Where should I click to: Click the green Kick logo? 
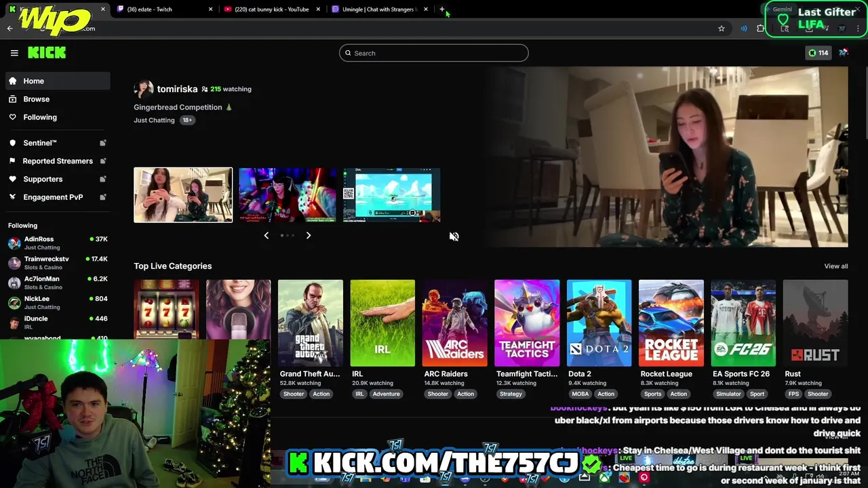pos(47,53)
